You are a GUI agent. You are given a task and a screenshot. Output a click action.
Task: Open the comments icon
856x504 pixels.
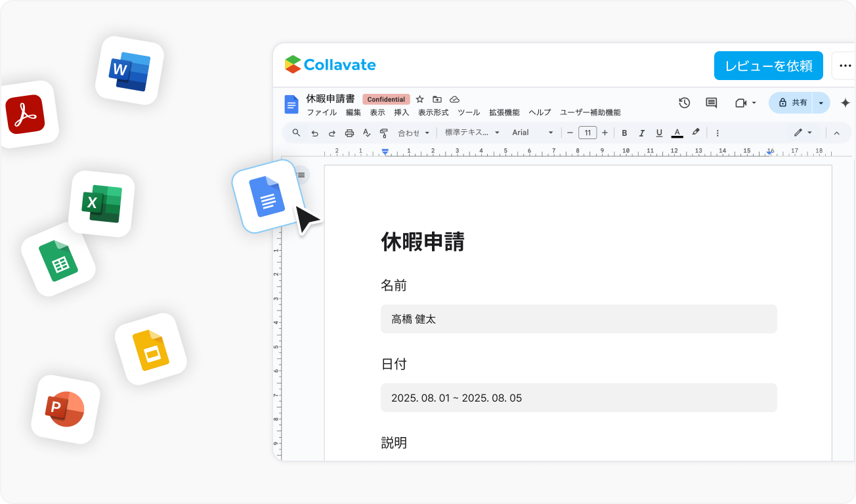click(x=711, y=102)
